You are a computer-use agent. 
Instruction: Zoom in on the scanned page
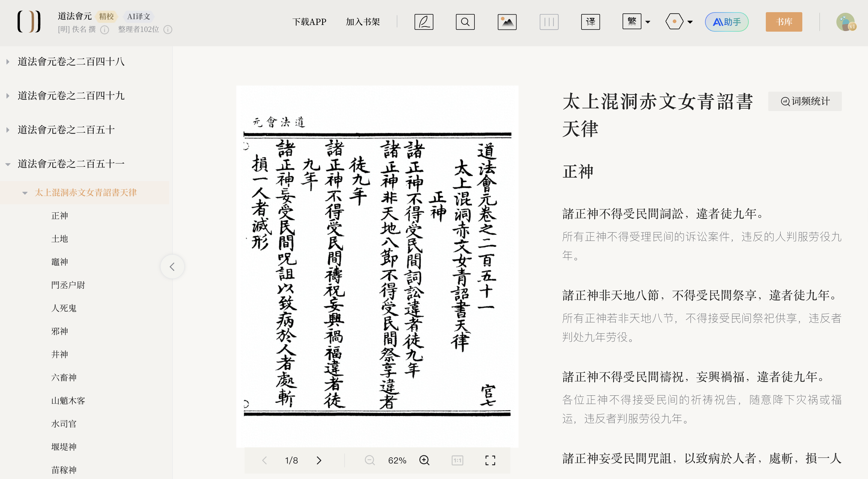(424, 460)
